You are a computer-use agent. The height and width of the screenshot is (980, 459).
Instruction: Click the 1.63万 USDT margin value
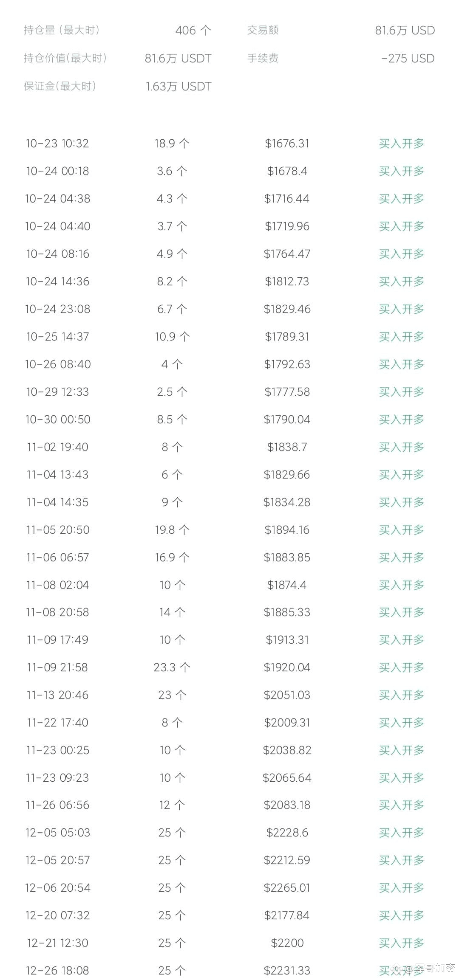click(x=178, y=86)
